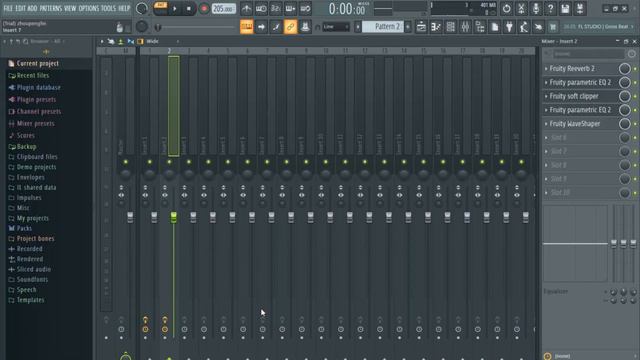Click the stamp tool icon in toolbar
This screenshot has width=640, height=360.
click(305, 27)
